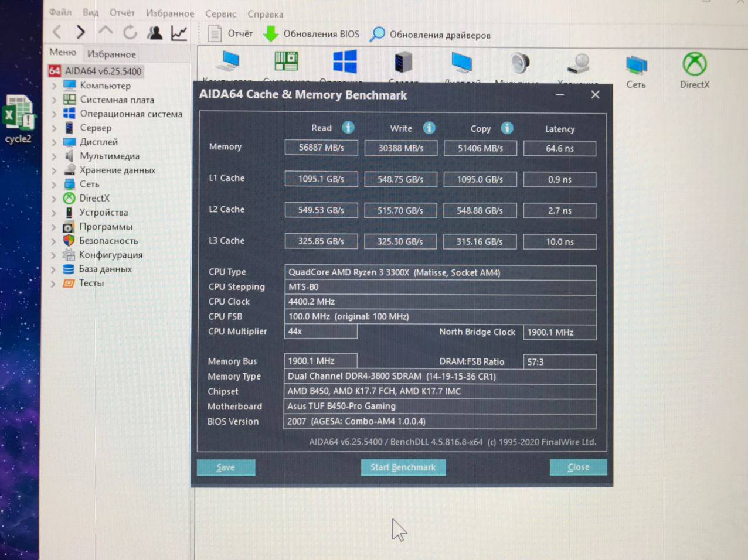This screenshot has width=748, height=560.
Task: Click the CPU Clock 4400.2 MHz field
Action: pyautogui.click(x=440, y=302)
